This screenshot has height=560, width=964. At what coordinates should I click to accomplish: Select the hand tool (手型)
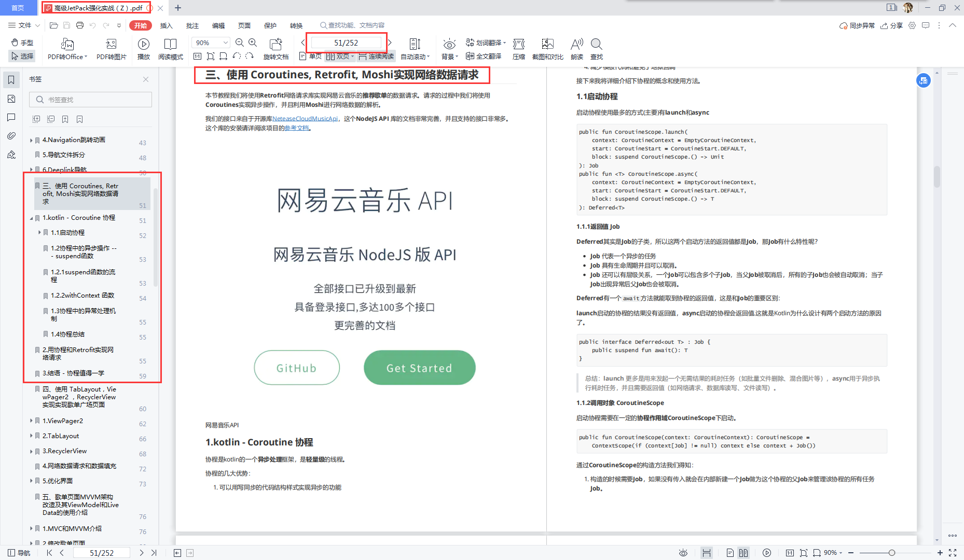point(22,43)
